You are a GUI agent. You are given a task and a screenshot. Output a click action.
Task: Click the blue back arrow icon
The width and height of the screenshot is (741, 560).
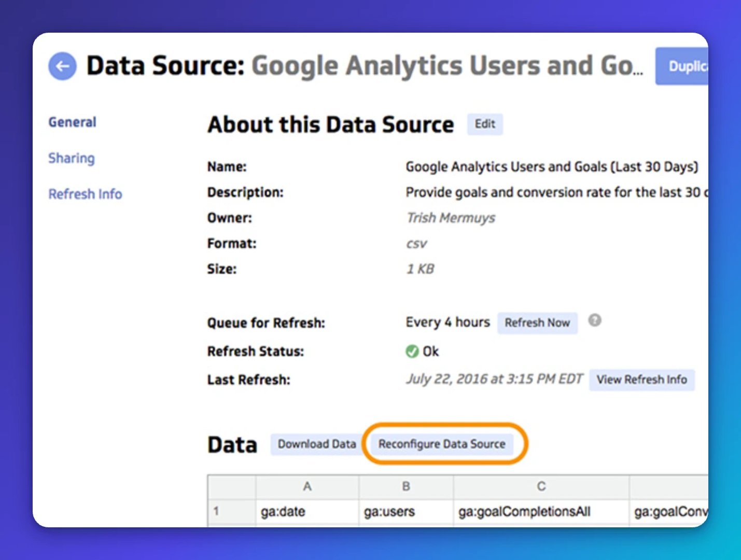coord(62,66)
